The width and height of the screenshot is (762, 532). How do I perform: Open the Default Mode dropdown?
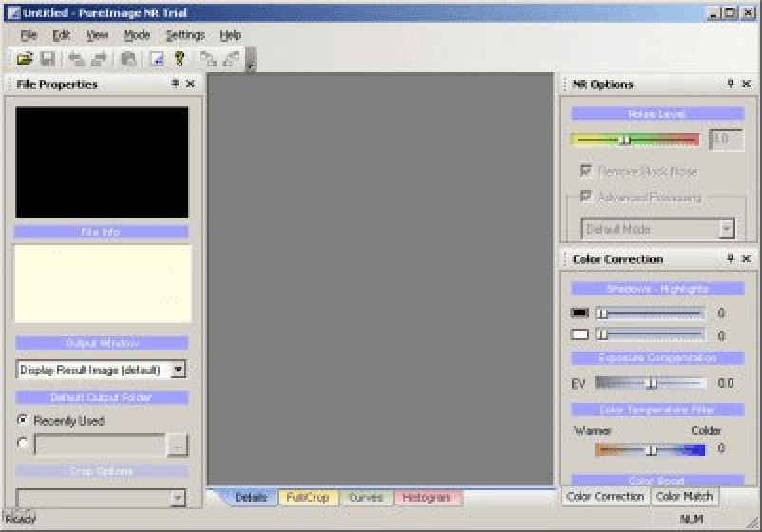point(726,229)
